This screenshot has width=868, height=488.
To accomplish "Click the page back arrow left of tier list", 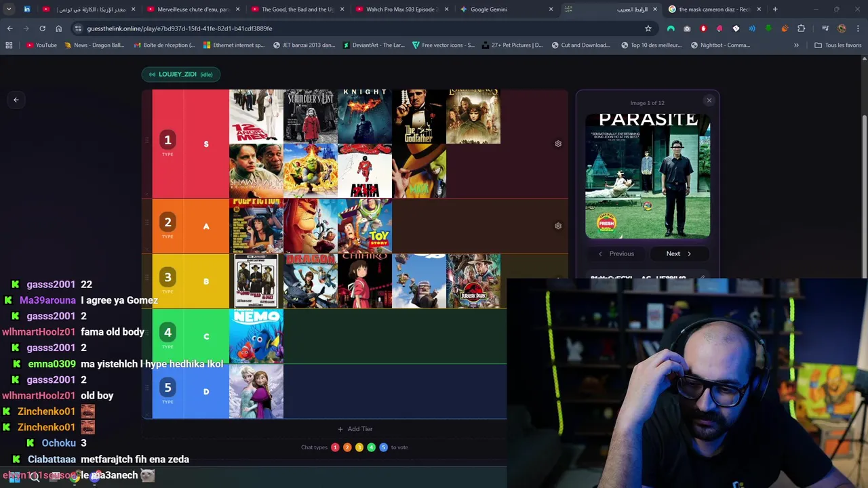I will [16, 100].
